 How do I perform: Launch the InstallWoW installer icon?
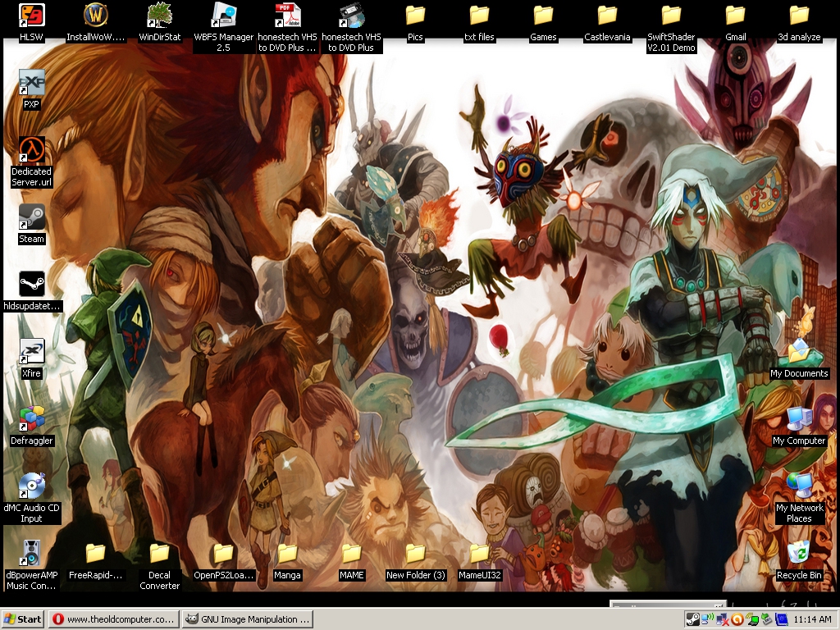coord(96,16)
